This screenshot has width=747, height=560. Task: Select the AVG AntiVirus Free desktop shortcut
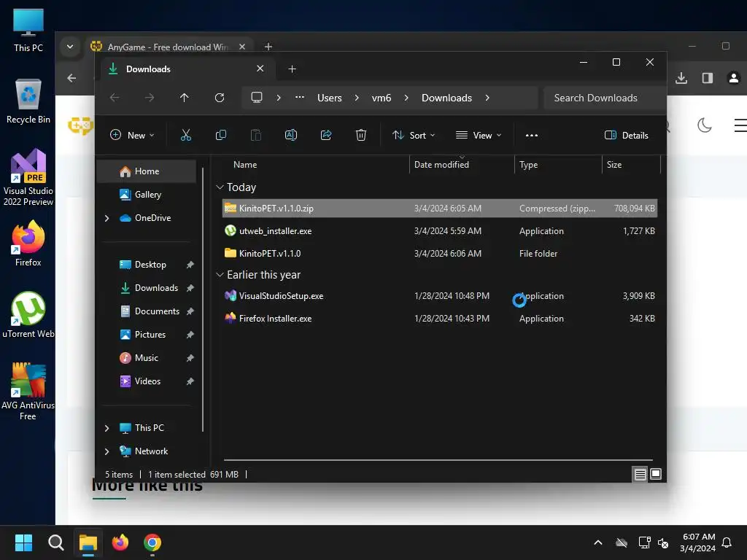tap(28, 392)
